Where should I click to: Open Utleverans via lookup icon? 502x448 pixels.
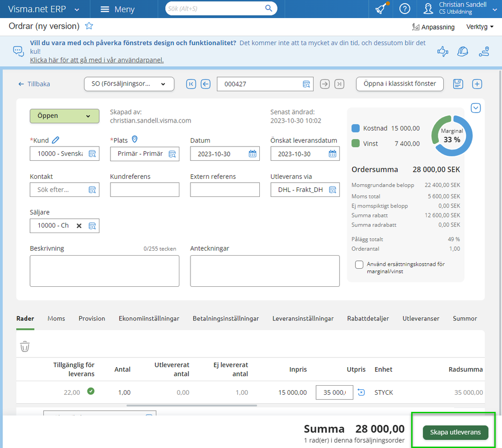333,190
